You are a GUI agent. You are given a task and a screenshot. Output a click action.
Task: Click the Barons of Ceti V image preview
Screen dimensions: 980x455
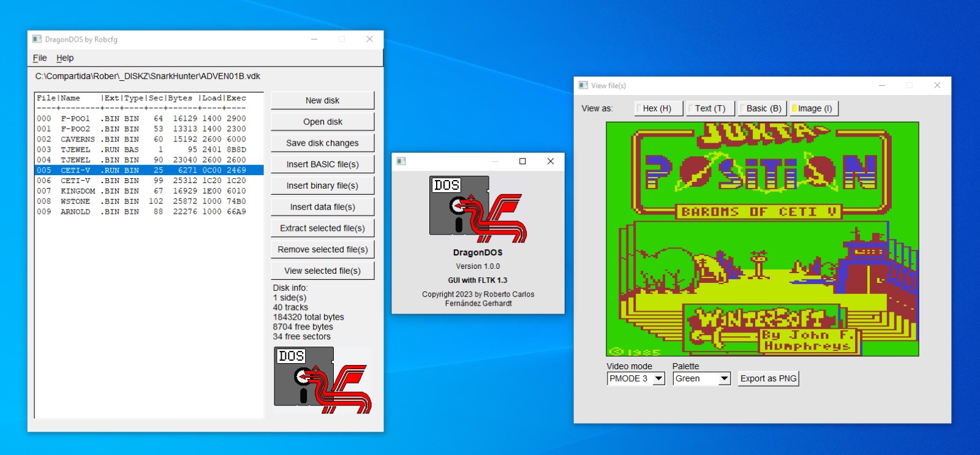pyautogui.click(x=763, y=239)
